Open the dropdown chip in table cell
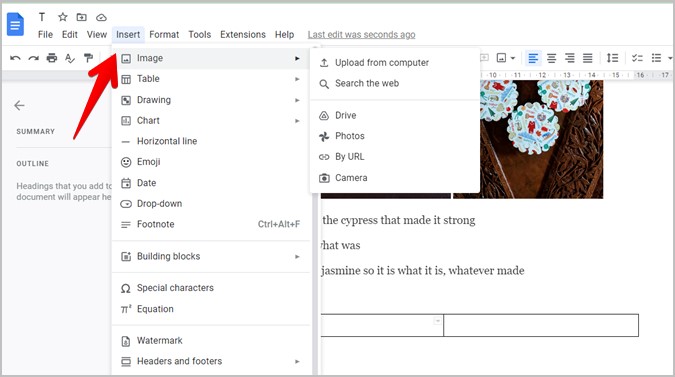 click(437, 321)
